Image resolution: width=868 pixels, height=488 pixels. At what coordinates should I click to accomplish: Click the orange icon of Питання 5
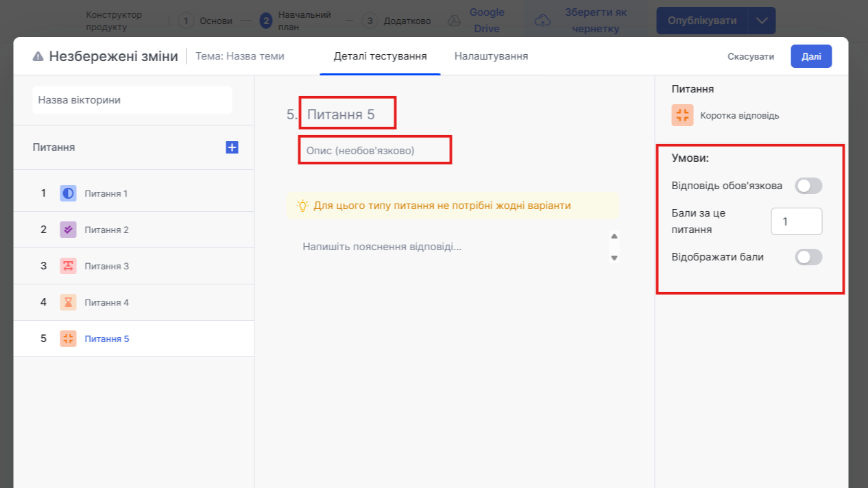(68, 339)
